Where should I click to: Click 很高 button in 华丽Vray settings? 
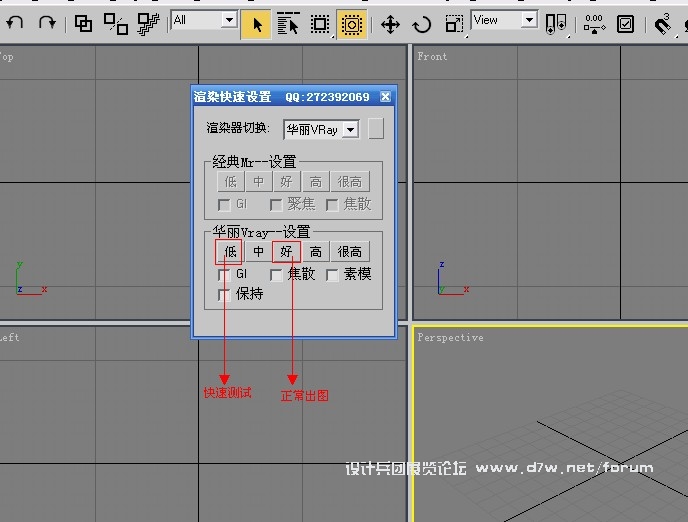click(350, 252)
